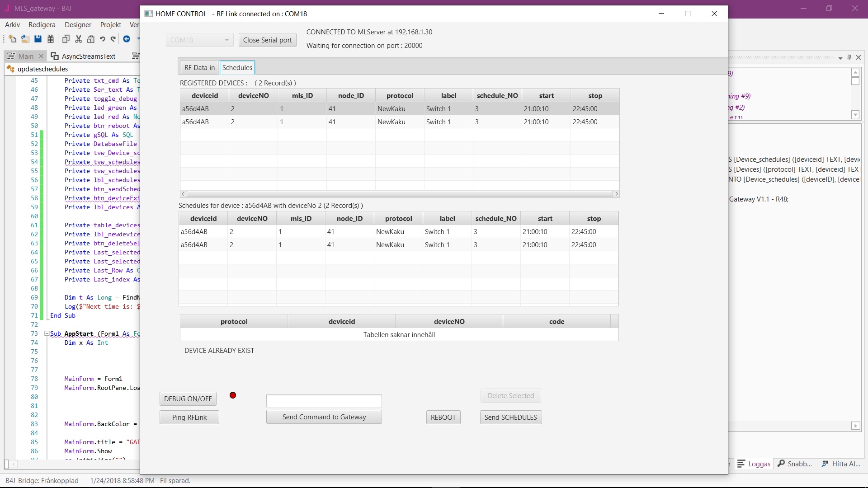
Task: Open the COM18 port dropdown
Action: [226, 40]
